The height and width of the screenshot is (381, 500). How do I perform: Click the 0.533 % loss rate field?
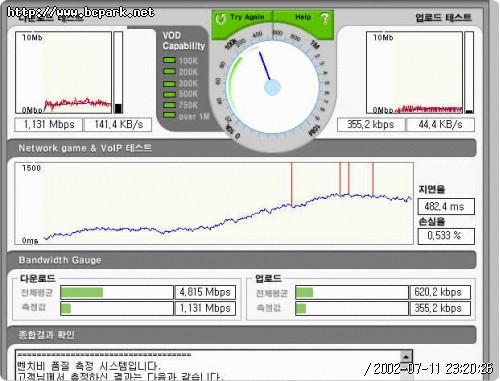(446, 236)
